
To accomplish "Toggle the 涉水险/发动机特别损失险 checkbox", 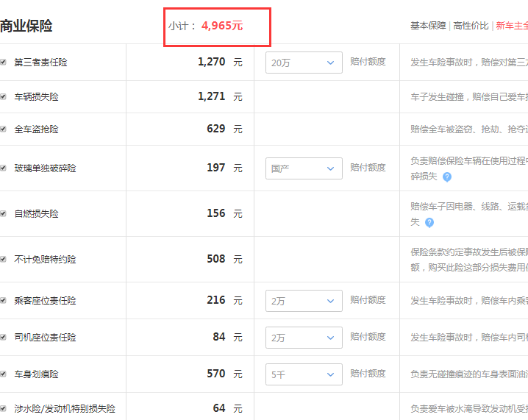I will pyautogui.click(x=3, y=408).
